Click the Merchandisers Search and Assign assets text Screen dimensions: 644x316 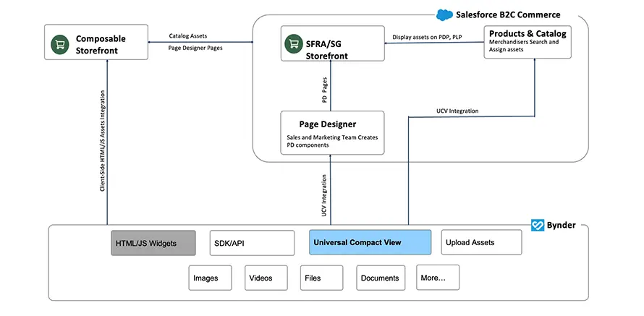[524, 46]
